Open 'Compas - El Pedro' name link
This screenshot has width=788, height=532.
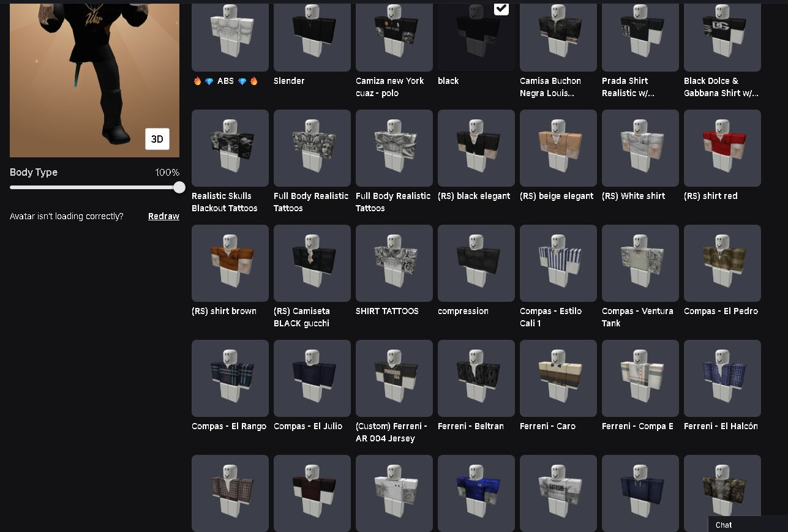[x=721, y=311]
